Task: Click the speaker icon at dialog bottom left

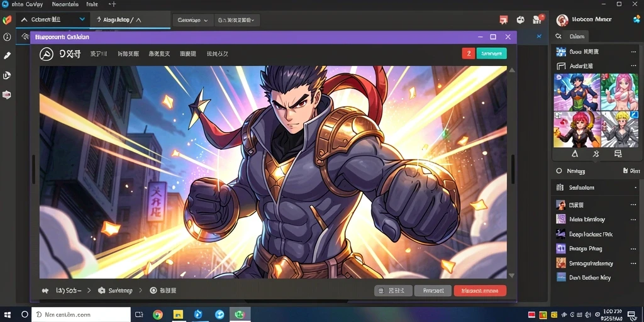Action: point(45,291)
